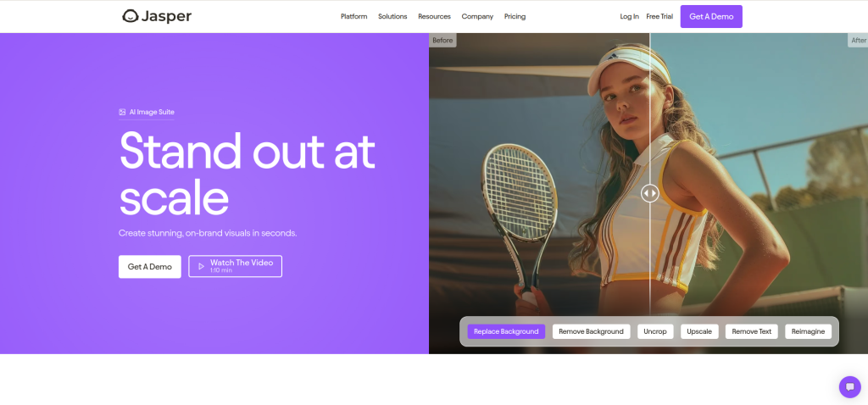Expand the Solutions navigation menu
The height and width of the screenshot is (405, 868).
[x=392, y=17]
